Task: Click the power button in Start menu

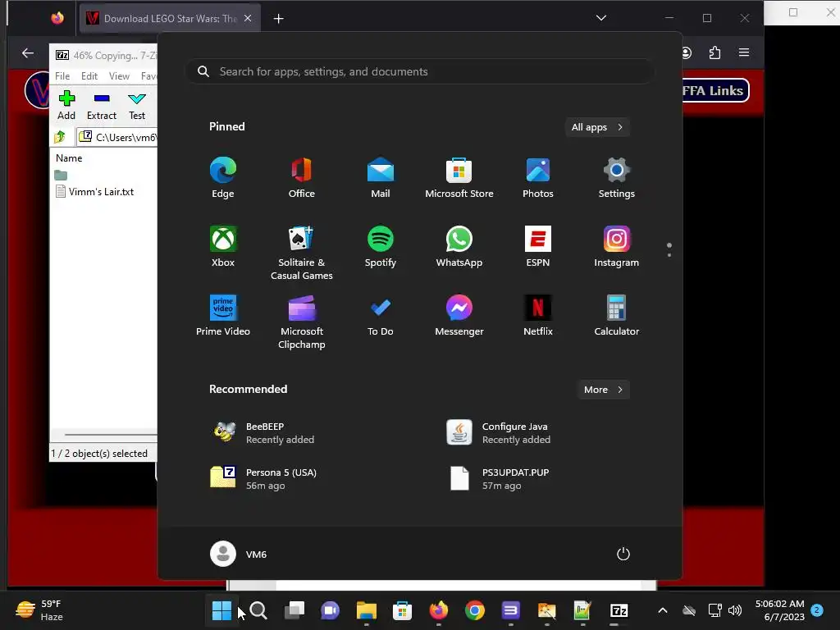Action: coord(623,554)
